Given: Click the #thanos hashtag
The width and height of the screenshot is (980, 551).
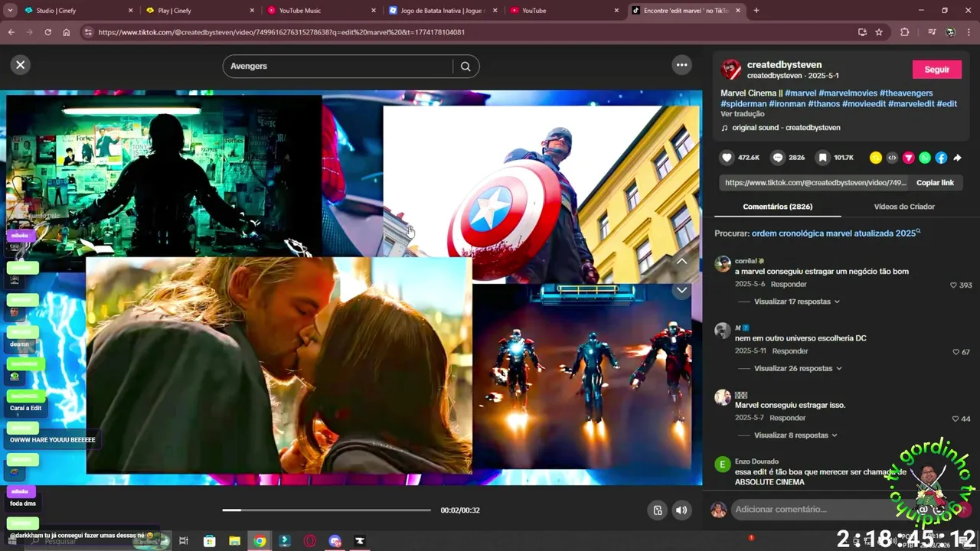Looking at the screenshot, I should pos(825,104).
